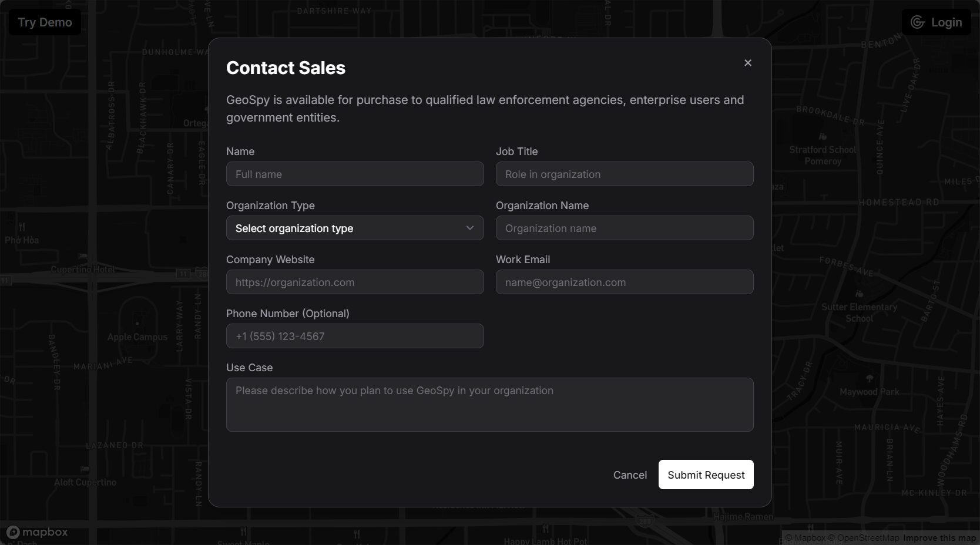Click the Company Website input
The height and width of the screenshot is (545, 980).
coord(354,282)
